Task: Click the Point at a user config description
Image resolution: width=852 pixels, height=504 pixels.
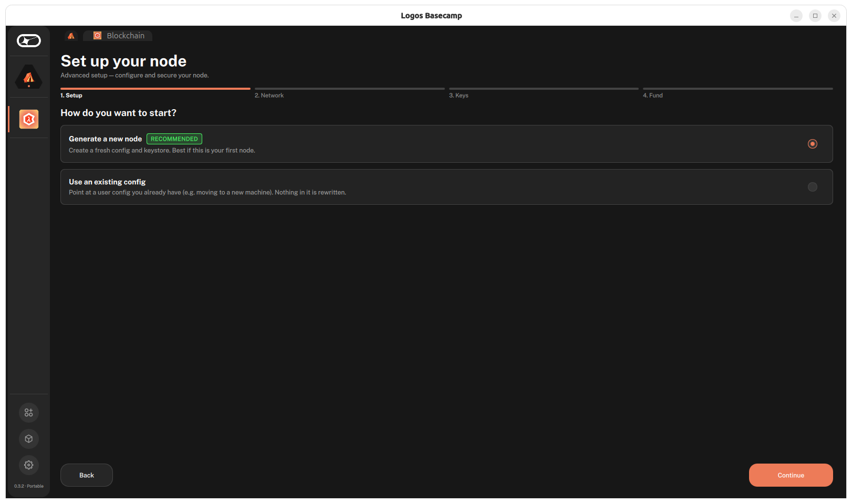Action: 207,193
